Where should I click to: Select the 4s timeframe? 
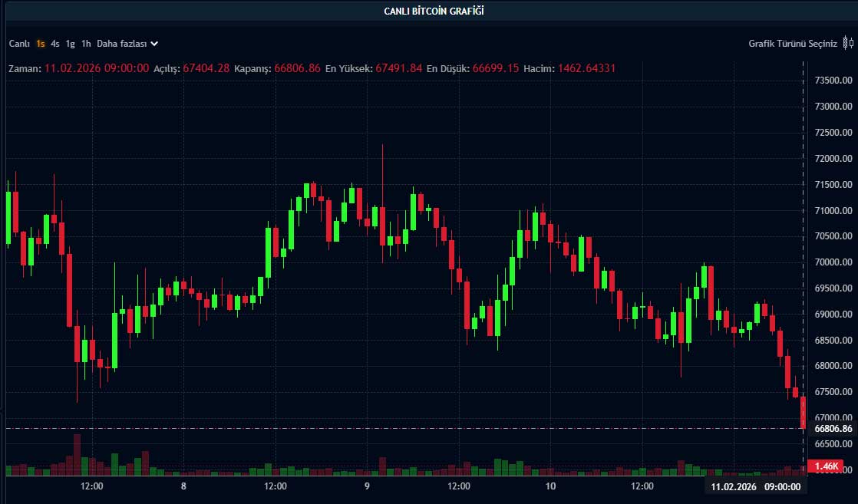click(55, 44)
